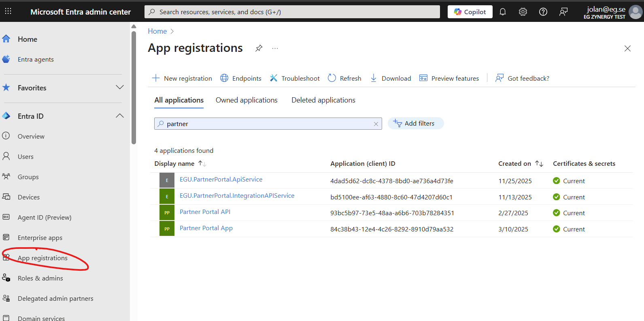Sort by Created on column arrows
644x321 pixels.
point(539,164)
